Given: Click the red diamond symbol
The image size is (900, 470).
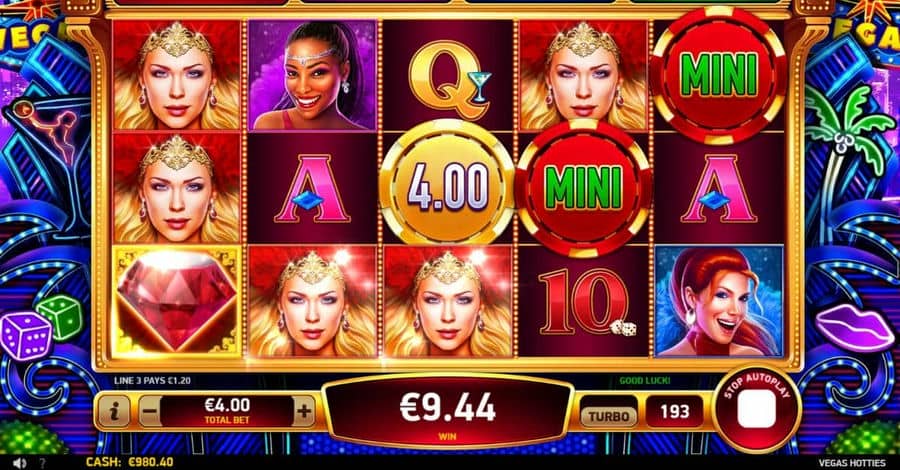Looking at the screenshot, I should click(x=177, y=302).
